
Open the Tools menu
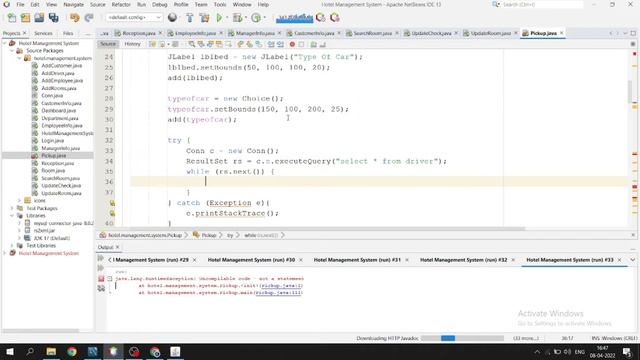click(220, 4)
